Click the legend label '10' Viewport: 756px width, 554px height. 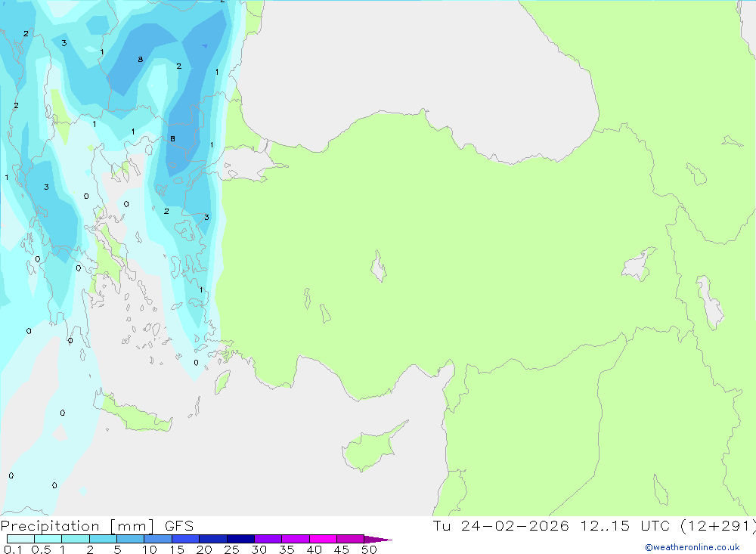(150, 549)
